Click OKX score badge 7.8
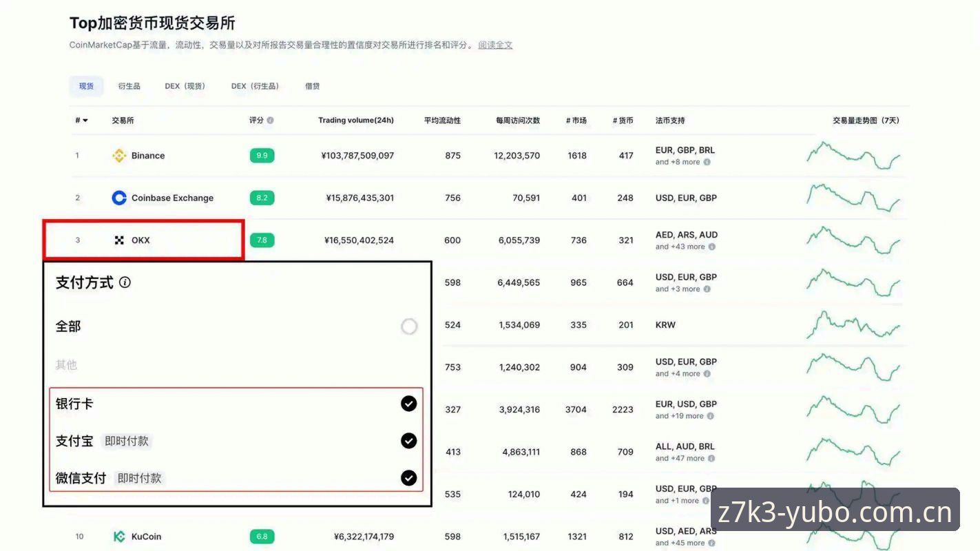Image resolution: width=980 pixels, height=551 pixels. pyautogui.click(x=262, y=240)
